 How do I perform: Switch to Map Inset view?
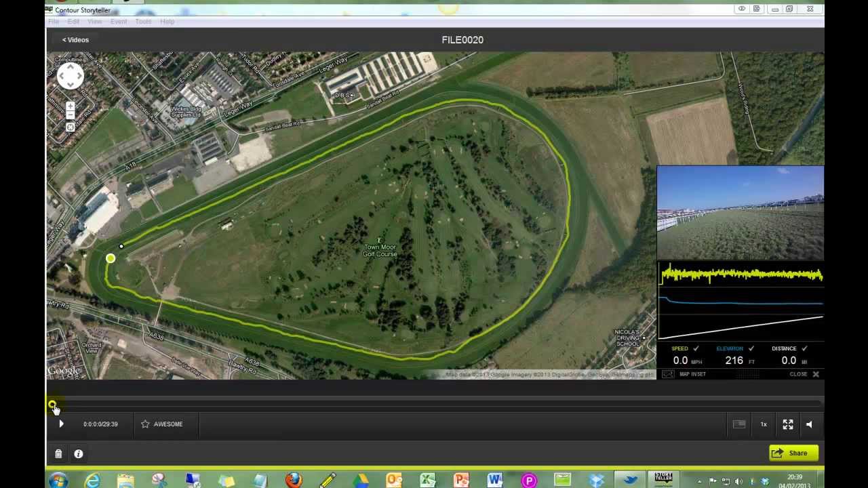click(684, 374)
